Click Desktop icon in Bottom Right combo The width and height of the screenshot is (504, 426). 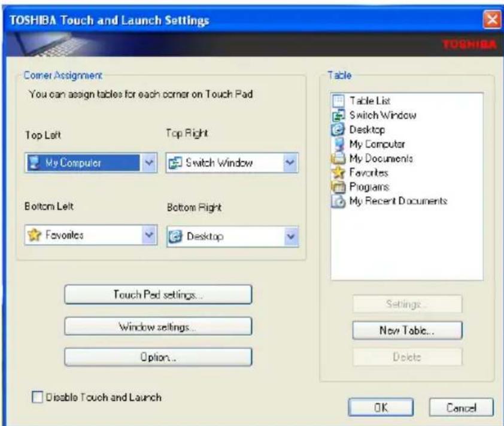(175, 237)
